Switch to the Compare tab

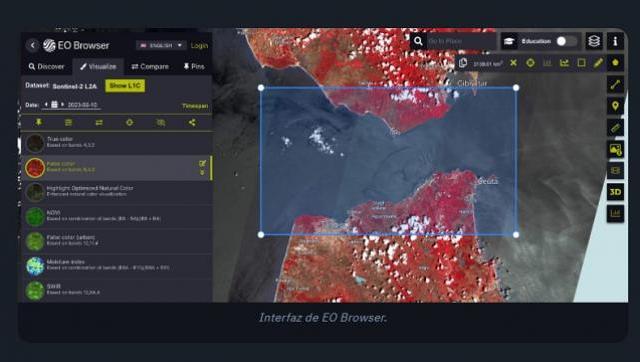tap(150, 67)
